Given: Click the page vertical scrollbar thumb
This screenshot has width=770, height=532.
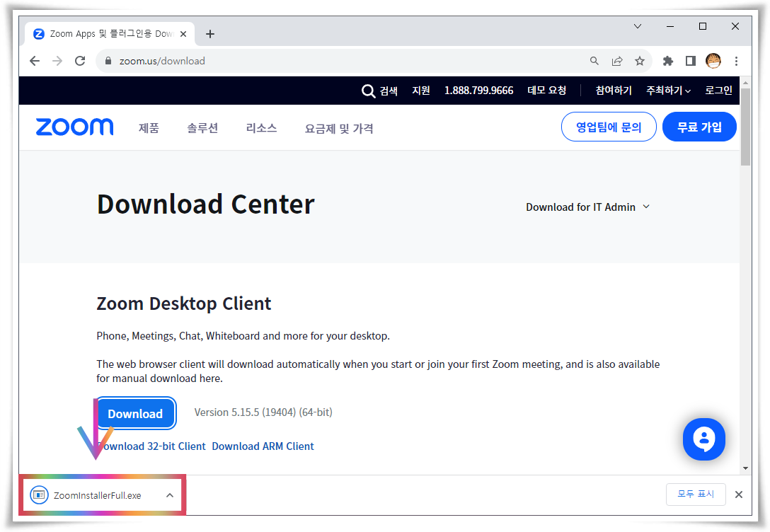Looking at the screenshot, I should (745, 127).
